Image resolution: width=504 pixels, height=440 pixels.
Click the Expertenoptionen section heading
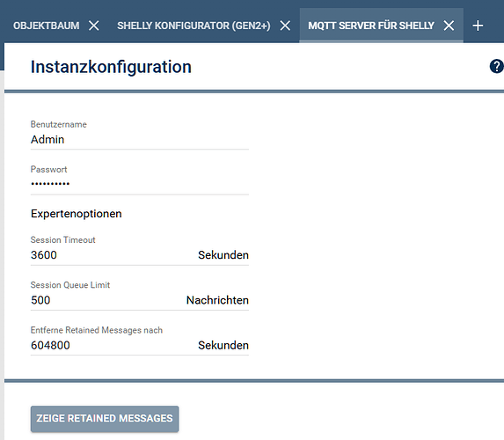(x=77, y=214)
